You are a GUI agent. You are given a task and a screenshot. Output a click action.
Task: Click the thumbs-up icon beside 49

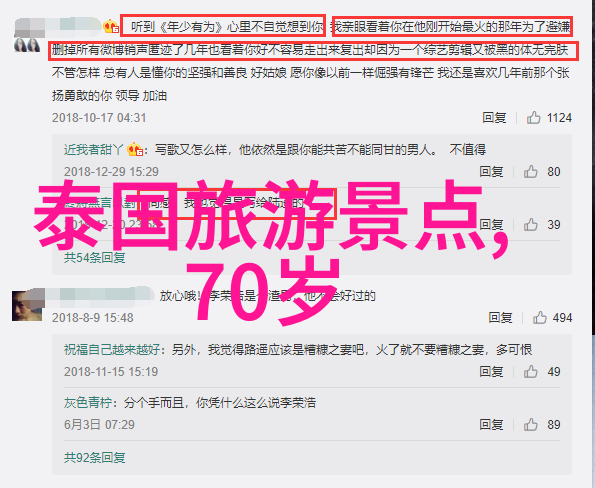point(531,372)
